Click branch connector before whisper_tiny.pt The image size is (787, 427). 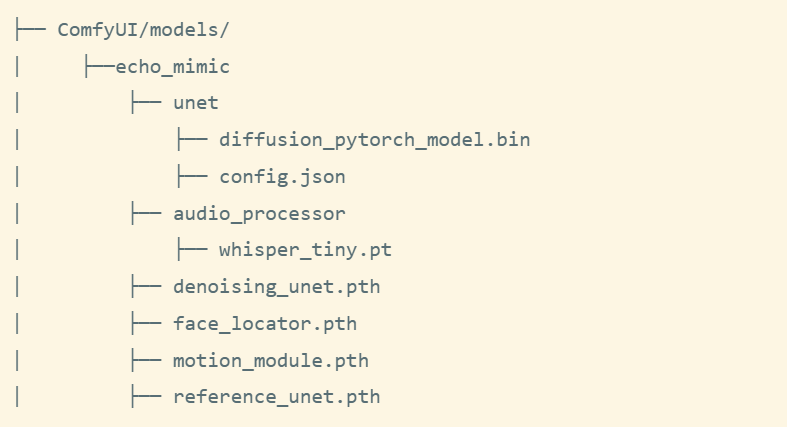tap(192, 250)
